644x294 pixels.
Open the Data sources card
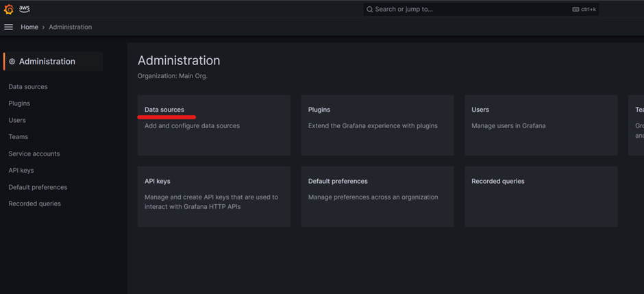click(214, 125)
